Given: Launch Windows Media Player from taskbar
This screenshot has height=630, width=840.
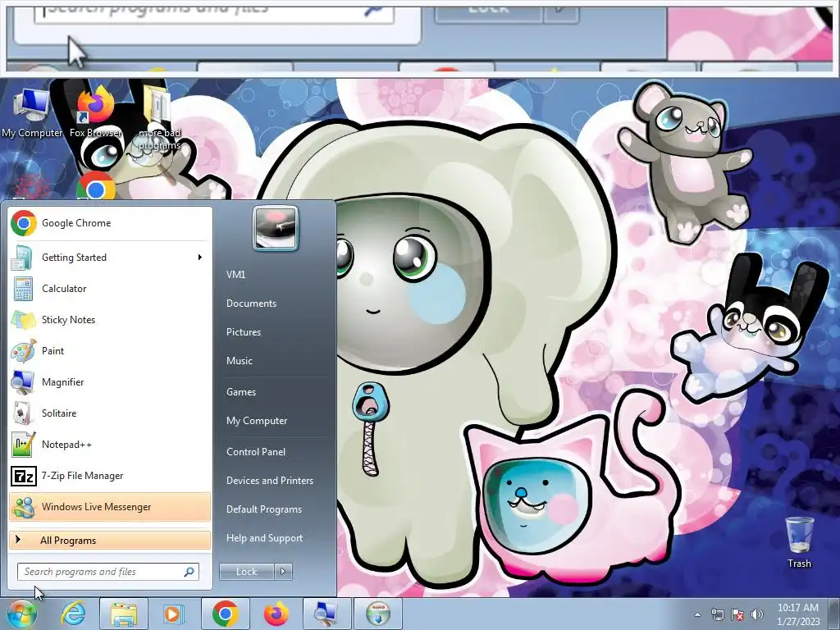Looking at the screenshot, I should 172,614.
